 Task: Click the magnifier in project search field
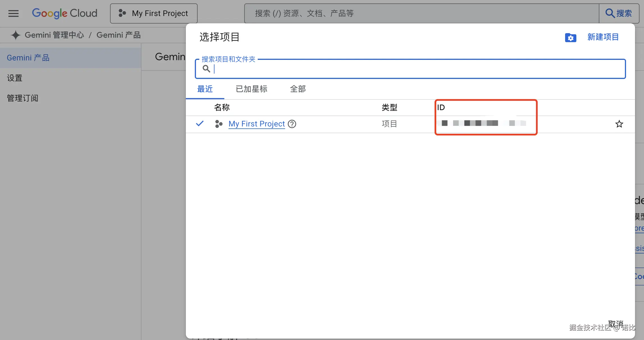[206, 69]
